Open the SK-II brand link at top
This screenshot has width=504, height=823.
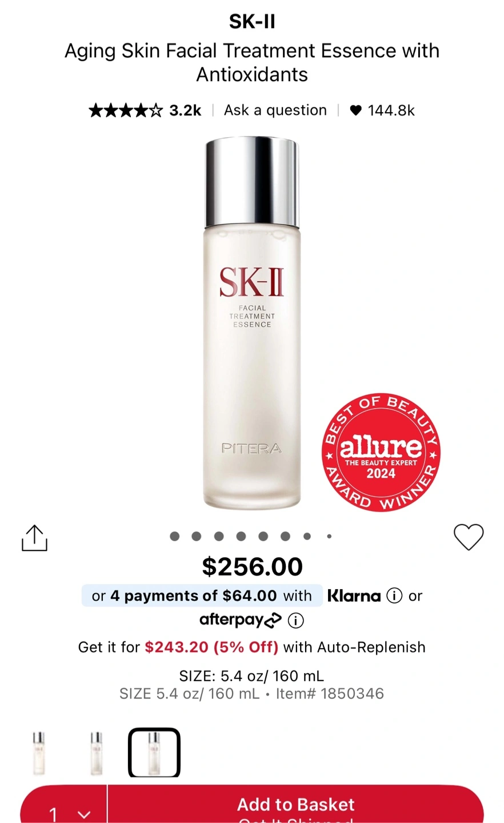point(252,22)
